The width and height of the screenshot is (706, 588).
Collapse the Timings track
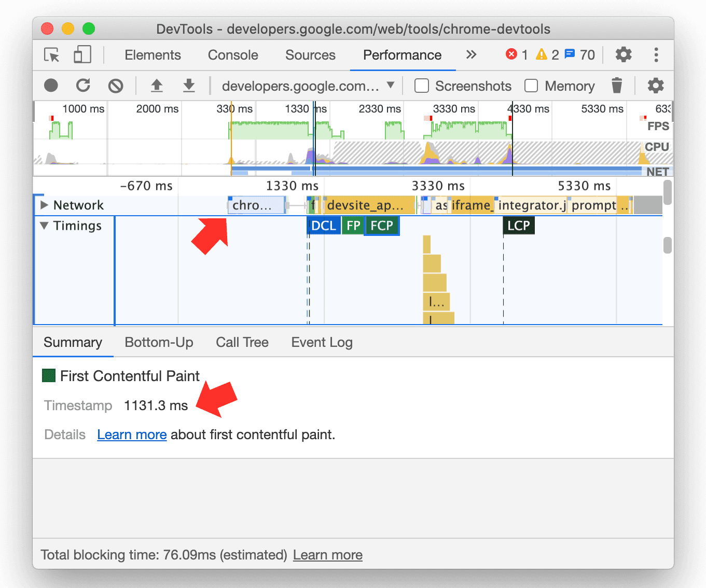(44, 226)
